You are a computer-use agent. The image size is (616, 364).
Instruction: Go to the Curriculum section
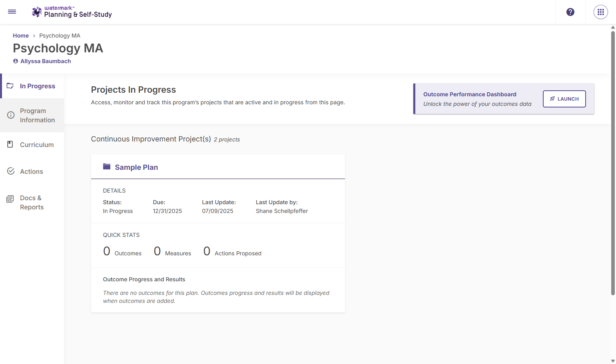tap(32, 145)
